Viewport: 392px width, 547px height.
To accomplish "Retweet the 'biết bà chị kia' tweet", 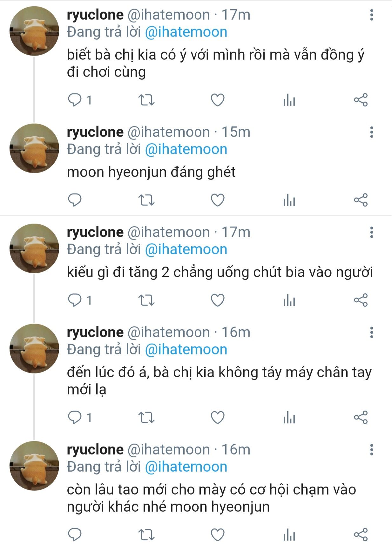I will 146,100.
